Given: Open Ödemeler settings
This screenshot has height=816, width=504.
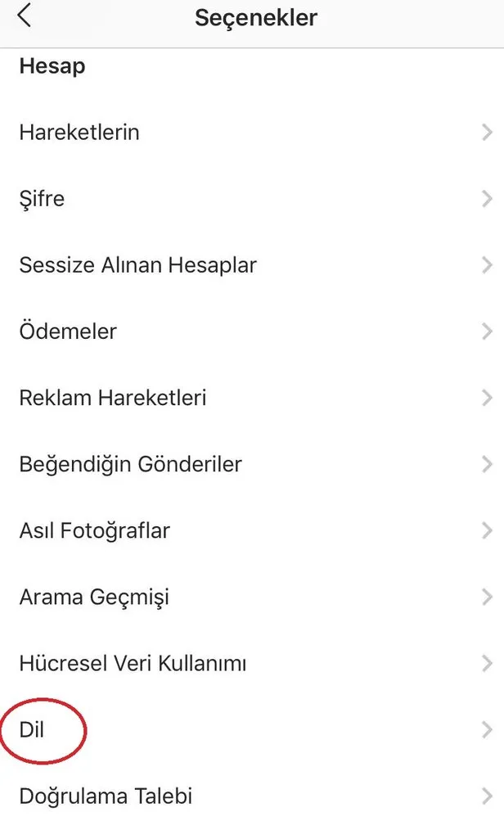Looking at the screenshot, I should [x=68, y=331].
